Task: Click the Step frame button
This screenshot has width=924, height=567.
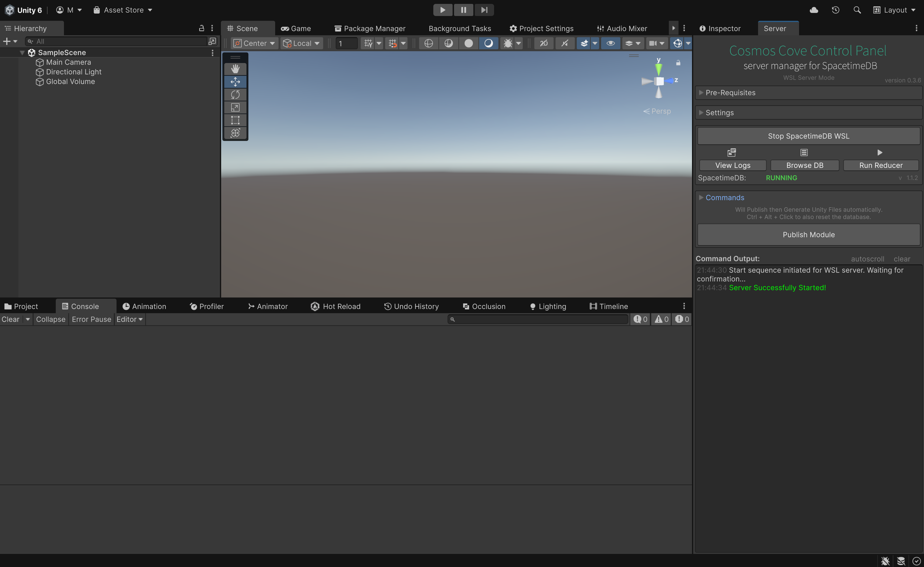Action: (x=484, y=10)
